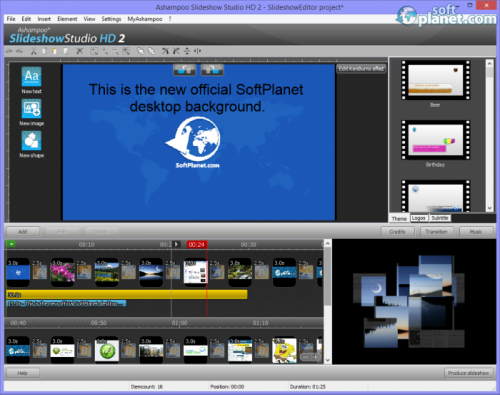500x395 pixels.
Task: Select the waterfall stream slide in timeline
Action: 240,272
